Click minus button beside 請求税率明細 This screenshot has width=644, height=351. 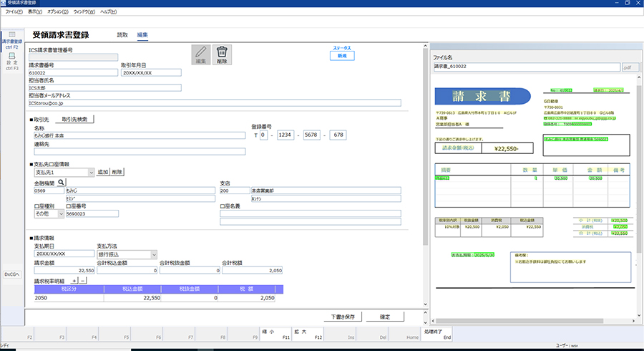[82, 281]
